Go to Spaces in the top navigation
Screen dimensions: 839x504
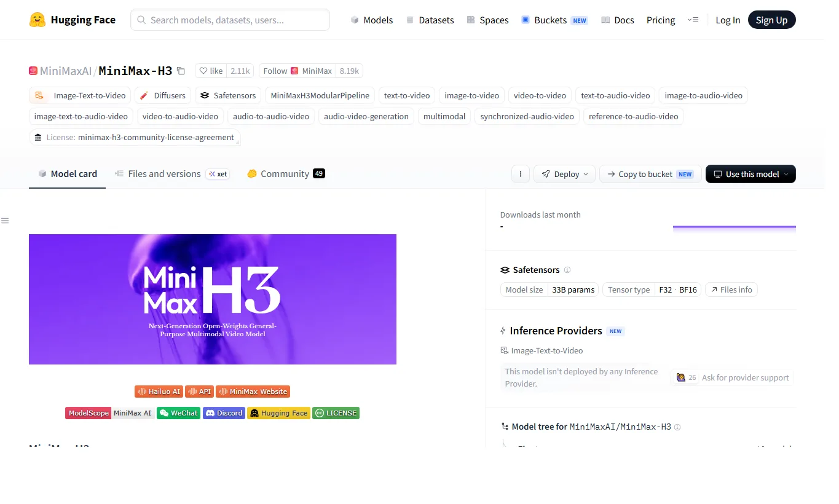point(487,20)
